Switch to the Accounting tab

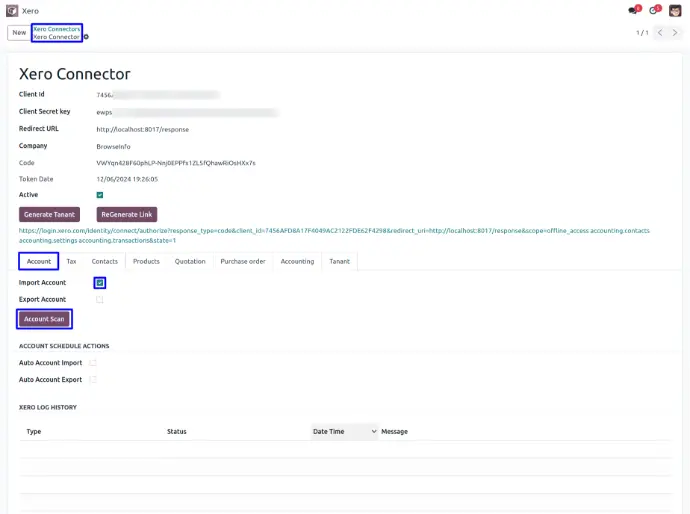(x=297, y=261)
